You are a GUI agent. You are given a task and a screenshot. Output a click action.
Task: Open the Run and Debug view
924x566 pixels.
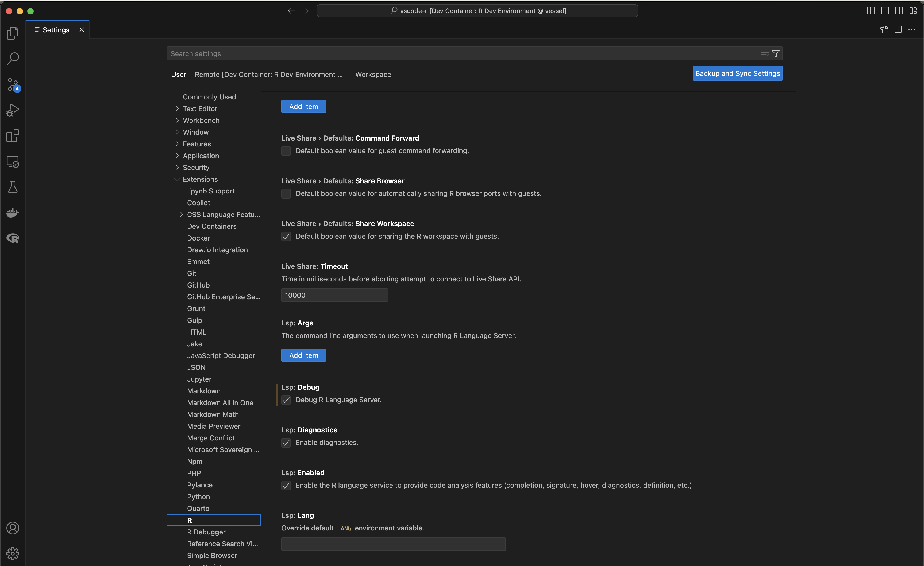pos(13,110)
